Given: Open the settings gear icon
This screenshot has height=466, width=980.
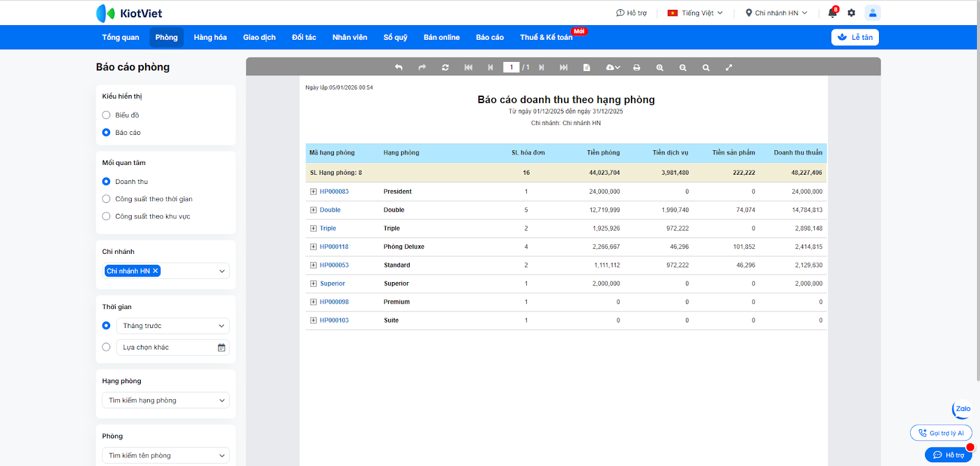Looking at the screenshot, I should (851, 13).
